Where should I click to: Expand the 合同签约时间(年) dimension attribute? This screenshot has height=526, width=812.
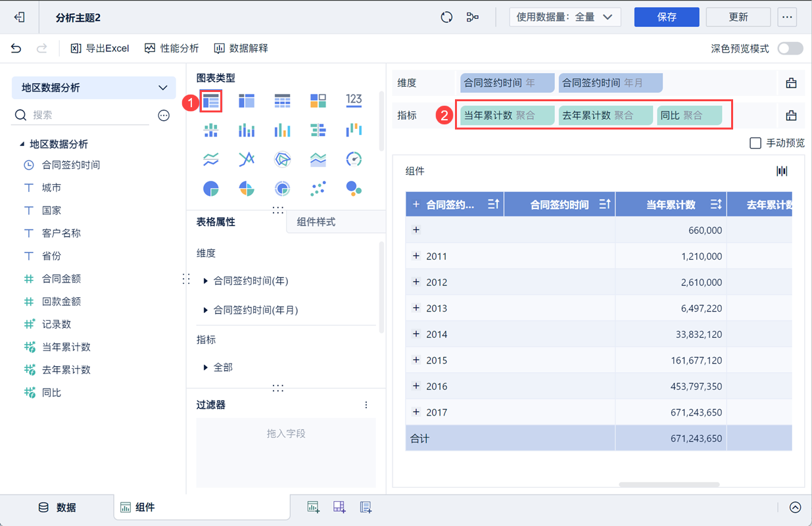[x=205, y=281]
